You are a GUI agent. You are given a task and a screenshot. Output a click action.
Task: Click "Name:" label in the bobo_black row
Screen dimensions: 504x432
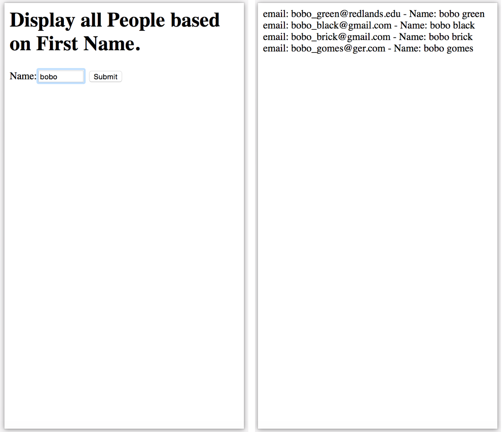click(x=413, y=25)
